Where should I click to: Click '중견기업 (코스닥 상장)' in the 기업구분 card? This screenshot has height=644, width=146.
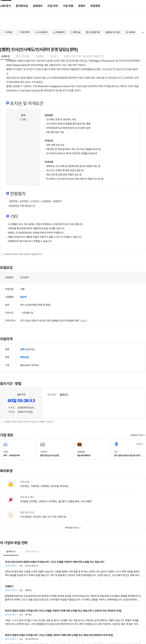[49, 455]
